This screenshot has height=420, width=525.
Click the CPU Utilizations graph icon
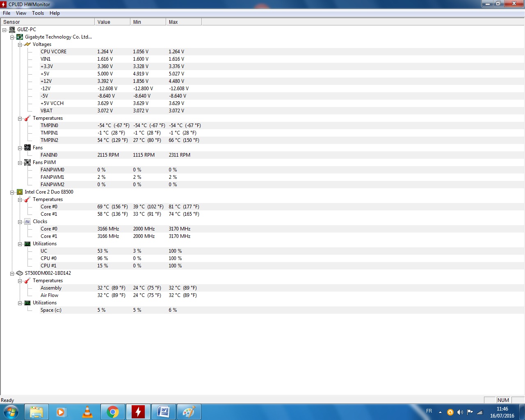pos(27,244)
